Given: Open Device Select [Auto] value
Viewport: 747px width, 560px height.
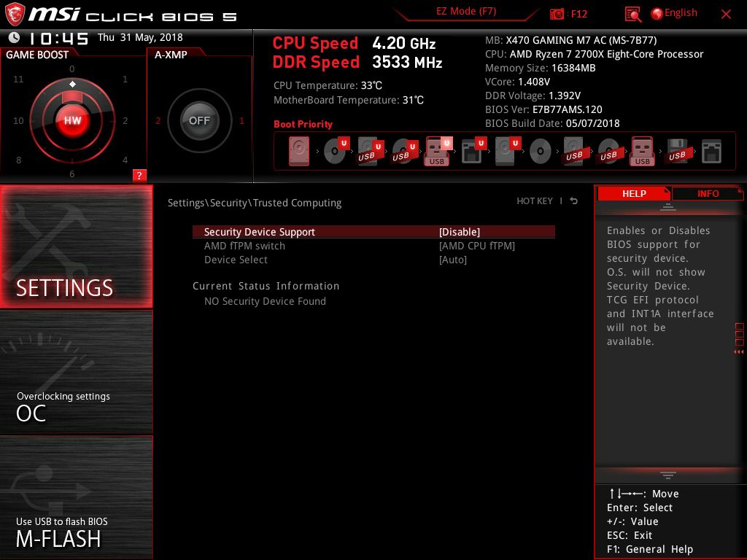Looking at the screenshot, I should tap(452, 260).
